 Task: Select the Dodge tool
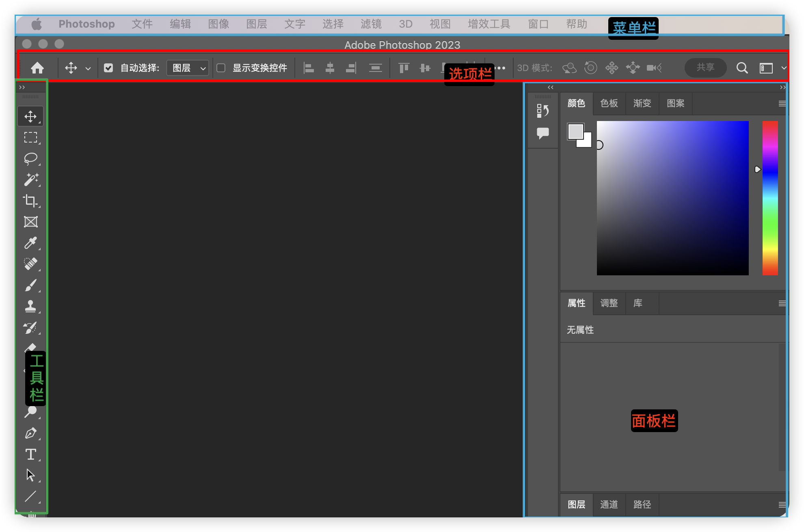[30, 412]
